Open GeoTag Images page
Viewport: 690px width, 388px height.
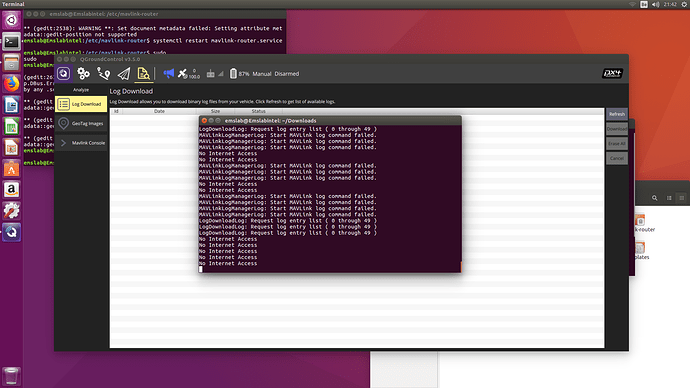81,124
